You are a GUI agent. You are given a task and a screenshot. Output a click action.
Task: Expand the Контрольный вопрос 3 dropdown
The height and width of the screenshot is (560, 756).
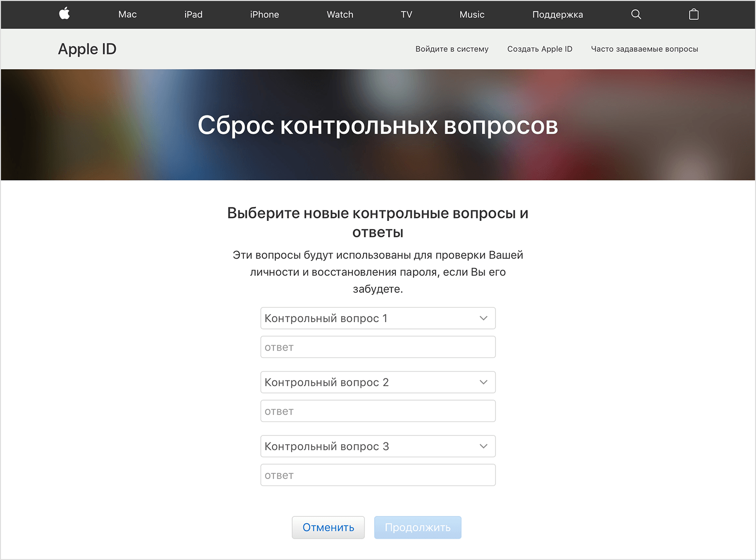378,446
